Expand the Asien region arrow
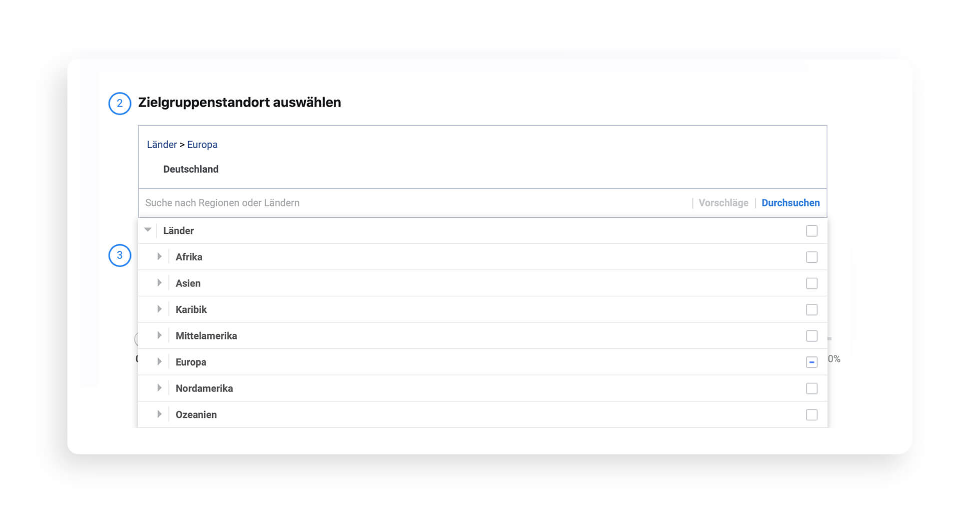The width and height of the screenshot is (980, 513). [160, 283]
